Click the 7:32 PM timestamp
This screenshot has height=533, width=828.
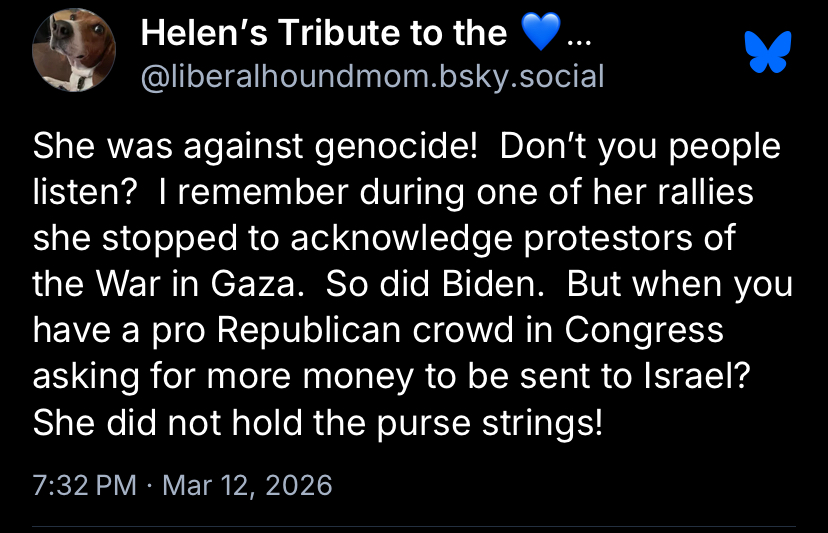84,486
